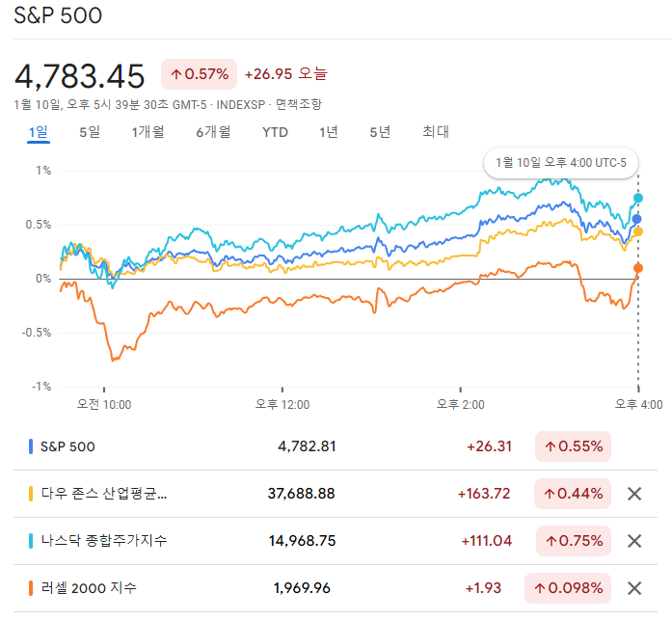This screenshot has height=621, width=672.
Task: Click the +1.93 change value
Action: point(483,588)
